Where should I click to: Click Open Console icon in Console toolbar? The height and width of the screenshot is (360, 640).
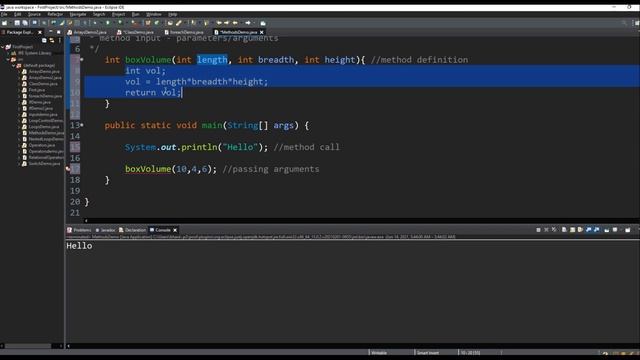(628, 230)
